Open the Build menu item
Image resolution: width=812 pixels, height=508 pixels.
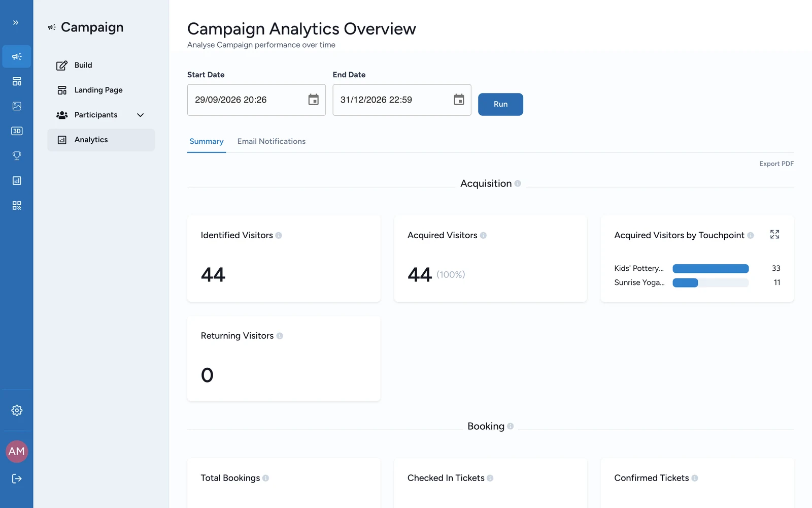tap(101, 65)
